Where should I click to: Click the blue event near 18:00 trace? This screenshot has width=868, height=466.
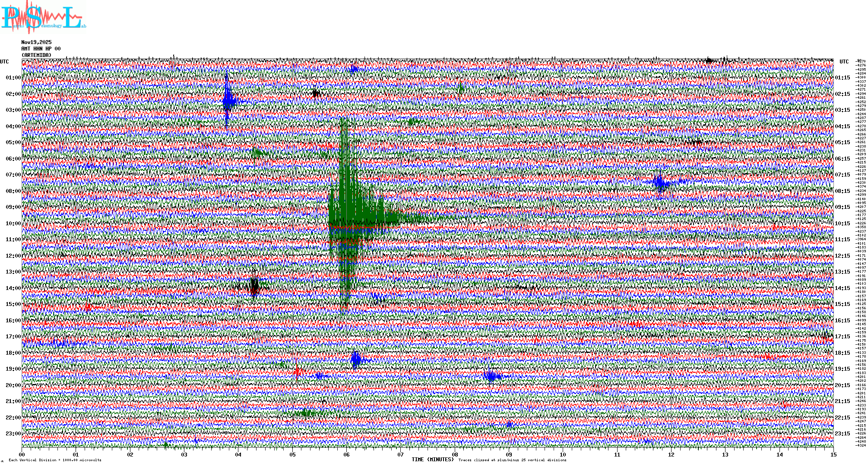point(356,359)
